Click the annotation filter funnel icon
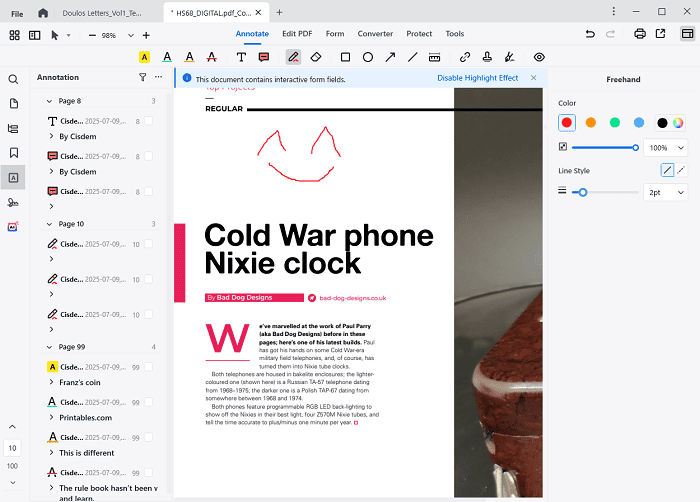 (x=142, y=77)
